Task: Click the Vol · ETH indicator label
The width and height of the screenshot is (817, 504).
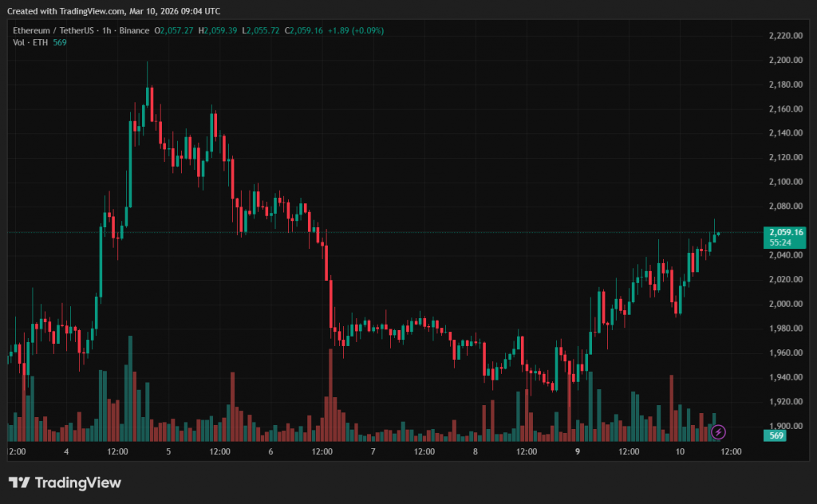Action: point(30,42)
